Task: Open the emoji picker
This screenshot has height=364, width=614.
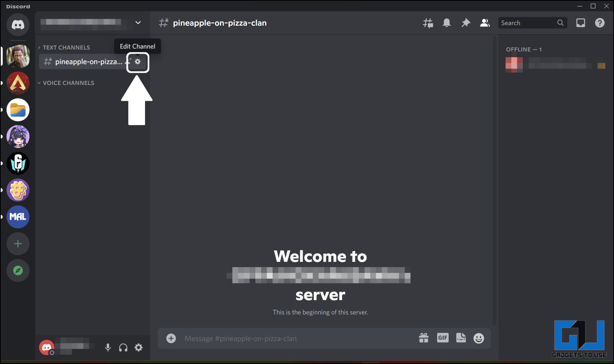Action: click(x=479, y=338)
